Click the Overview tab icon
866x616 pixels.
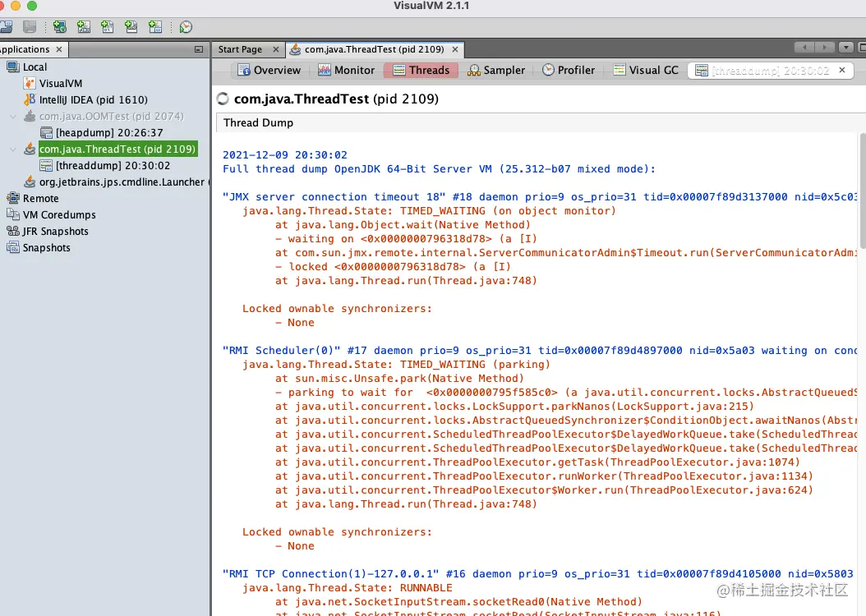tap(243, 70)
